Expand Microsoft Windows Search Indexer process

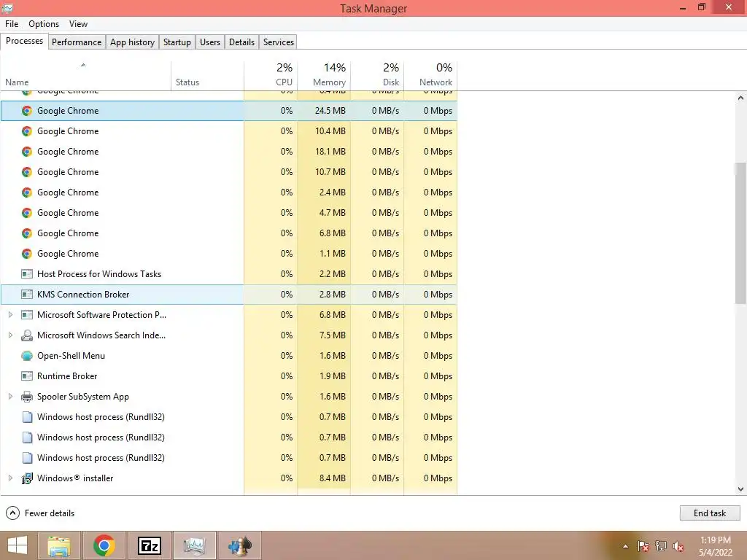(10, 335)
